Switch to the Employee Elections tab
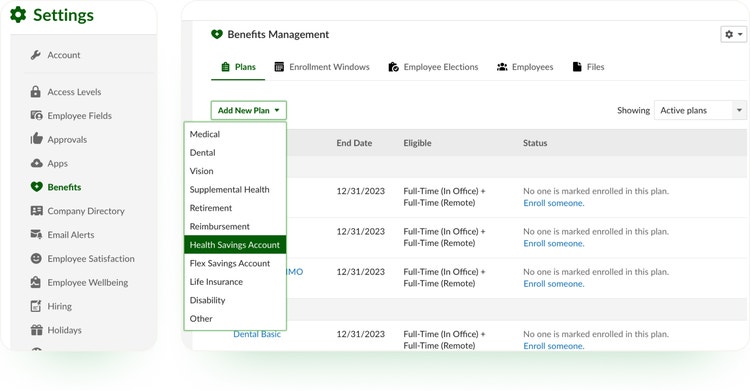Viewport: 750px width, 391px height. 433,67
